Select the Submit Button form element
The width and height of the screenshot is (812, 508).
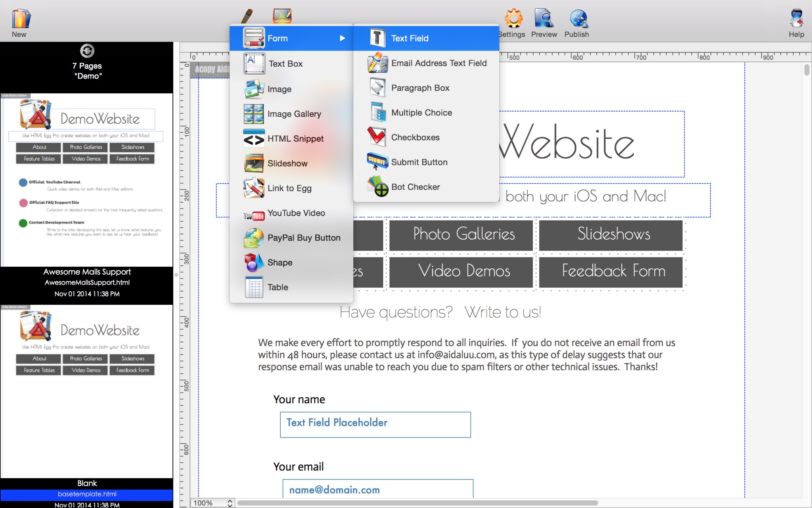click(x=419, y=162)
